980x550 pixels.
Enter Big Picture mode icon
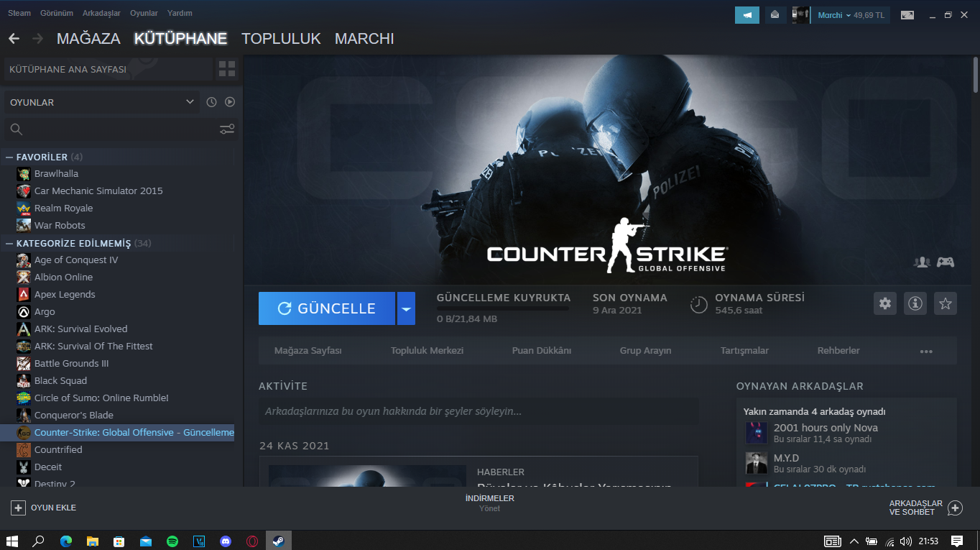(907, 15)
